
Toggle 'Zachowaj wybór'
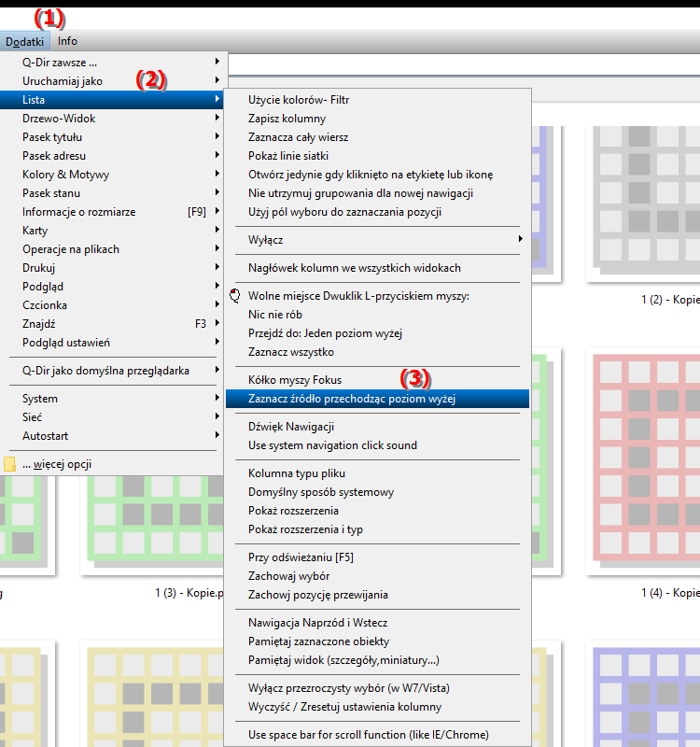377,576
